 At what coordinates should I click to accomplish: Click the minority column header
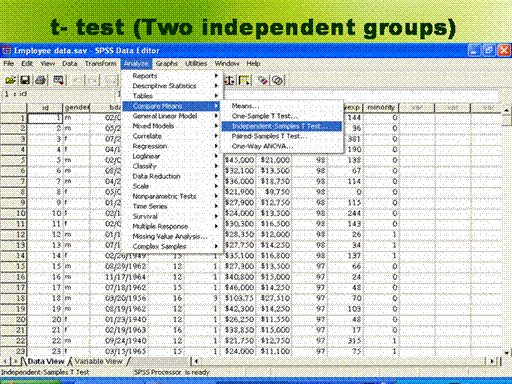point(381,107)
